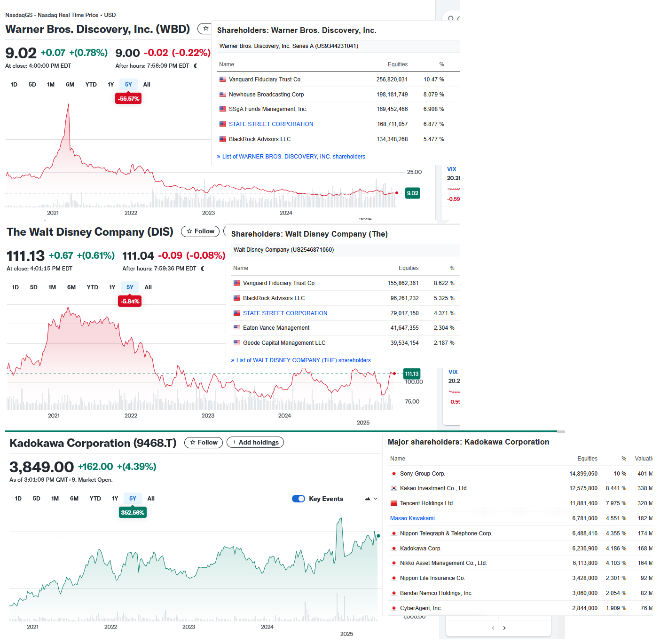Select 6M range on the Kadokawa chart
This screenshot has width=668, height=644.
point(74,499)
